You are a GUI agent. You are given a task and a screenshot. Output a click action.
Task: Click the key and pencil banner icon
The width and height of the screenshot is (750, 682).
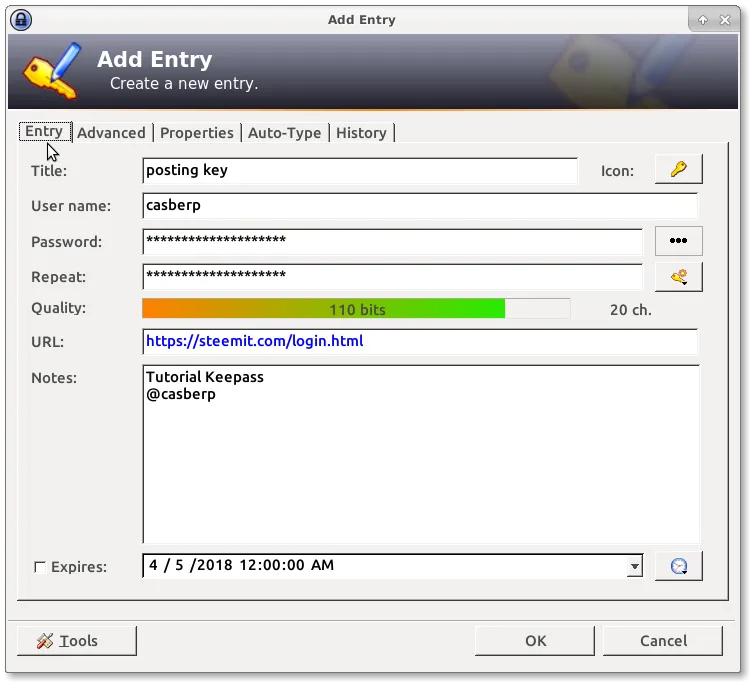pyautogui.click(x=52, y=71)
